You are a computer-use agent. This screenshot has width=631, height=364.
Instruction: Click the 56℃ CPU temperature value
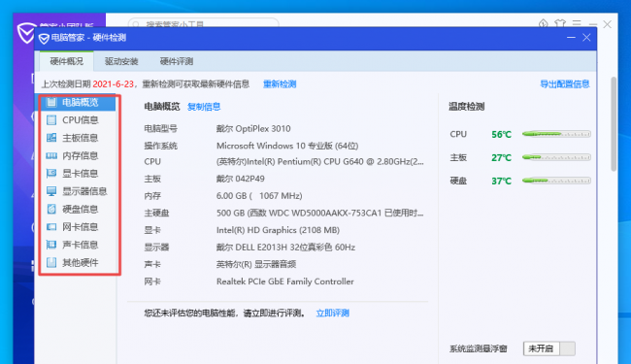[x=502, y=134]
